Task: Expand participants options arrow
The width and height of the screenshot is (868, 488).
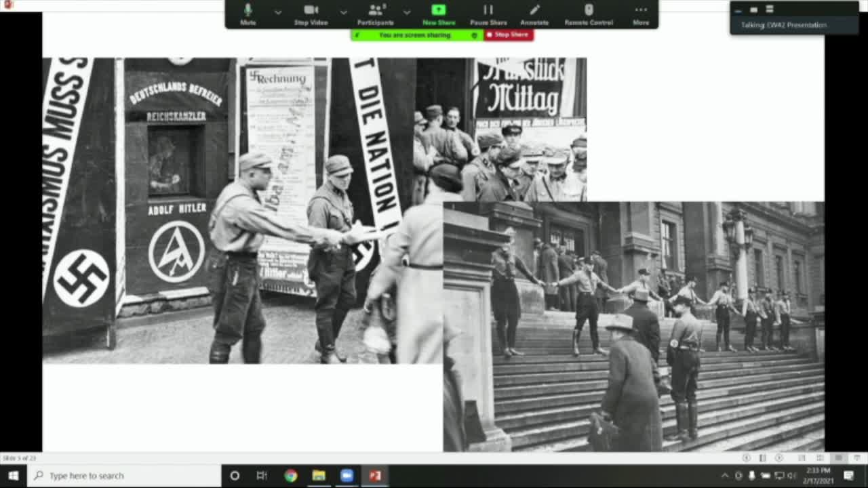Action: coord(406,12)
